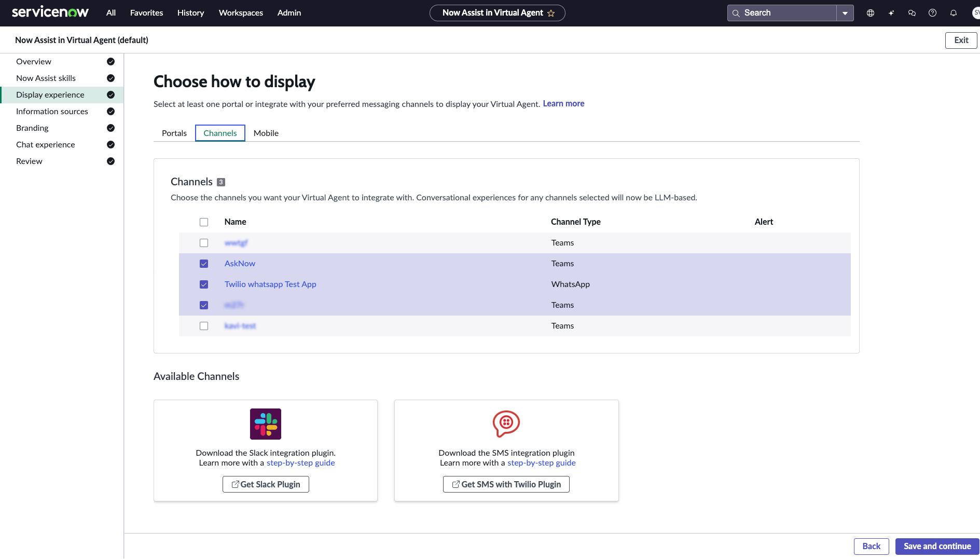
Task: Check the first Teams channel row checkbox
Action: tap(204, 243)
